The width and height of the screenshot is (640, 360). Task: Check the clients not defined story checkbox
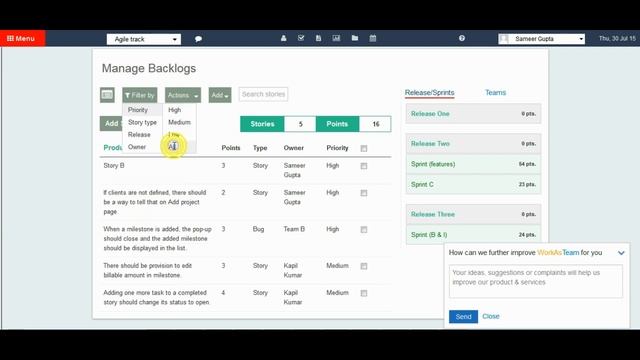364,193
